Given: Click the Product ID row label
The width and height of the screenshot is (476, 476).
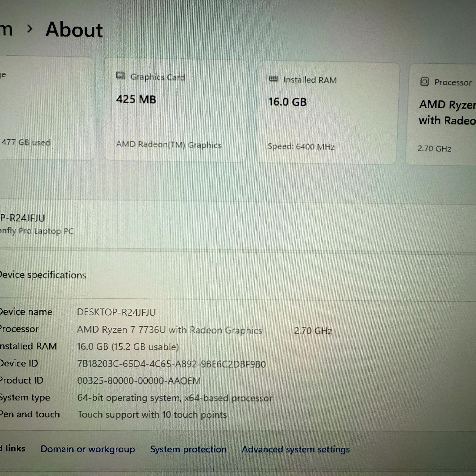Looking at the screenshot, I should click(x=22, y=380).
